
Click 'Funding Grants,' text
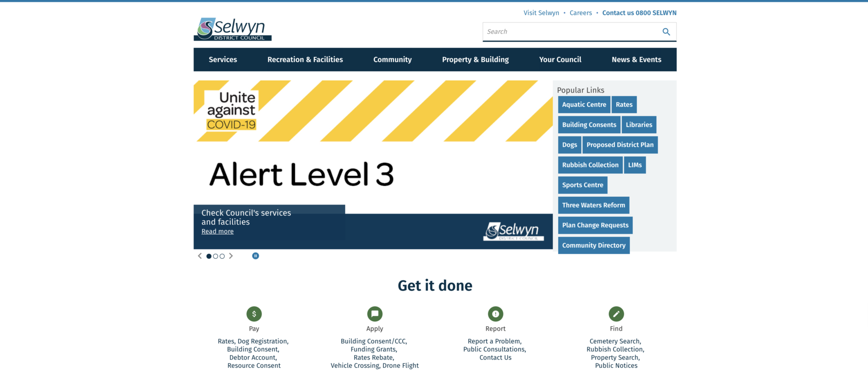pos(374,349)
